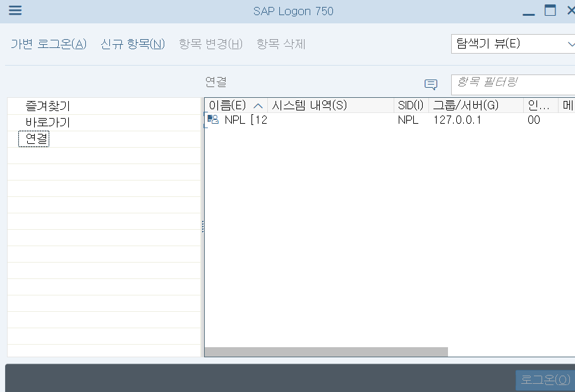
Task: Select the NPL [12 connection name
Action: click(x=246, y=120)
